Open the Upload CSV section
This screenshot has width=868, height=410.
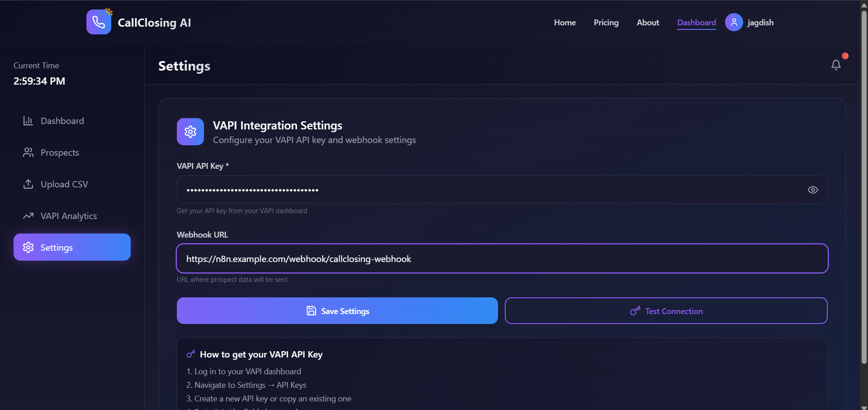(72, 184)
